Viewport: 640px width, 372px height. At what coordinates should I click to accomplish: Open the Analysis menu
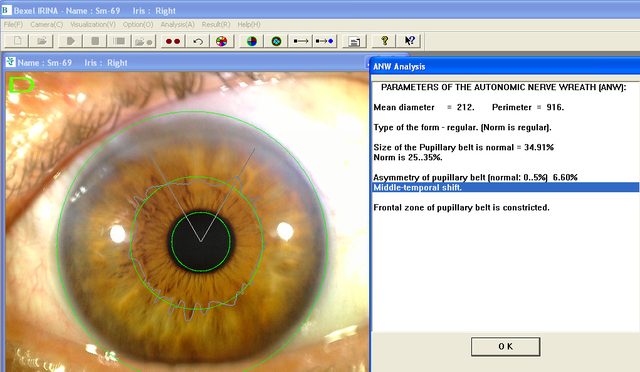[x=177, y=25]
